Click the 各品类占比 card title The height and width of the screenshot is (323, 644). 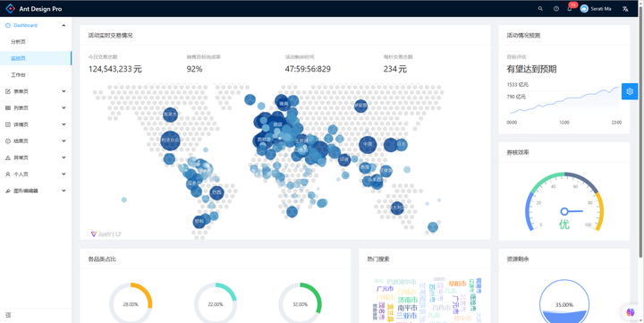point(102,259)
